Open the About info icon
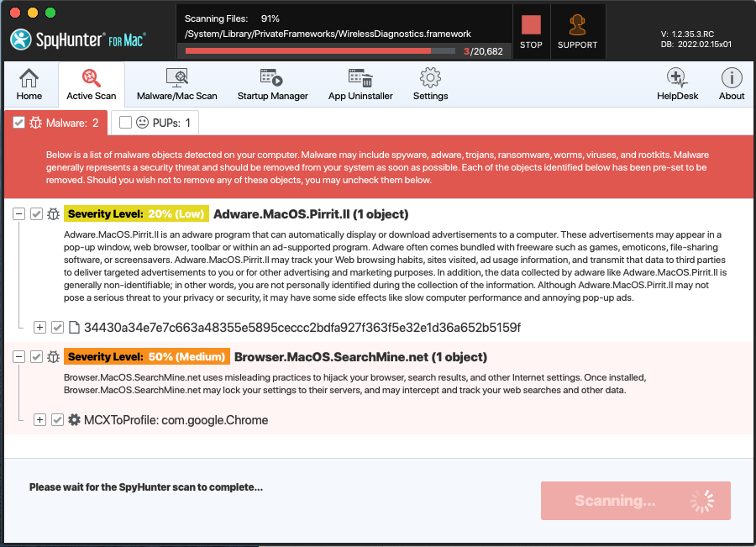Screen dimensions: 756x547 pyautogui.click(x=732, y=77)
